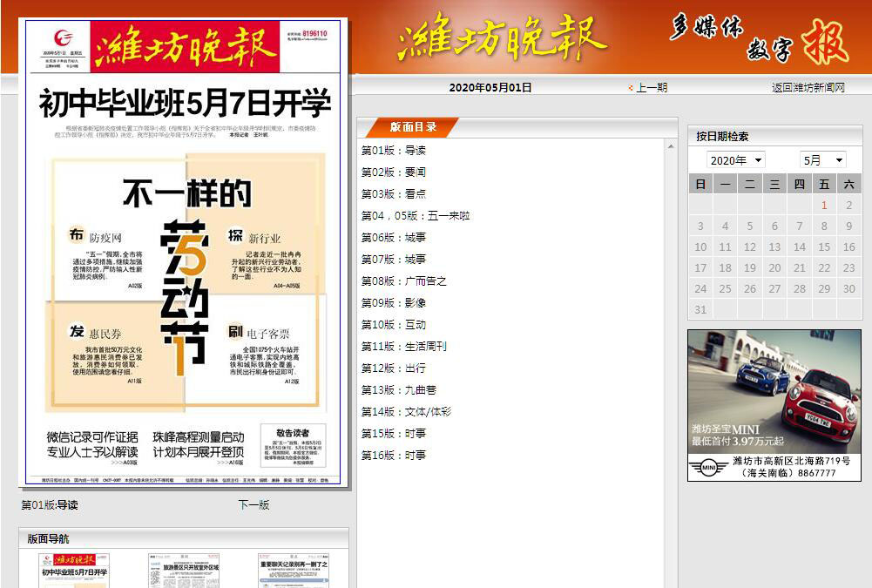Open the first page thumbnail in 版面导航
The height and width of the screenshot is (588, 872).
point(74,570)
